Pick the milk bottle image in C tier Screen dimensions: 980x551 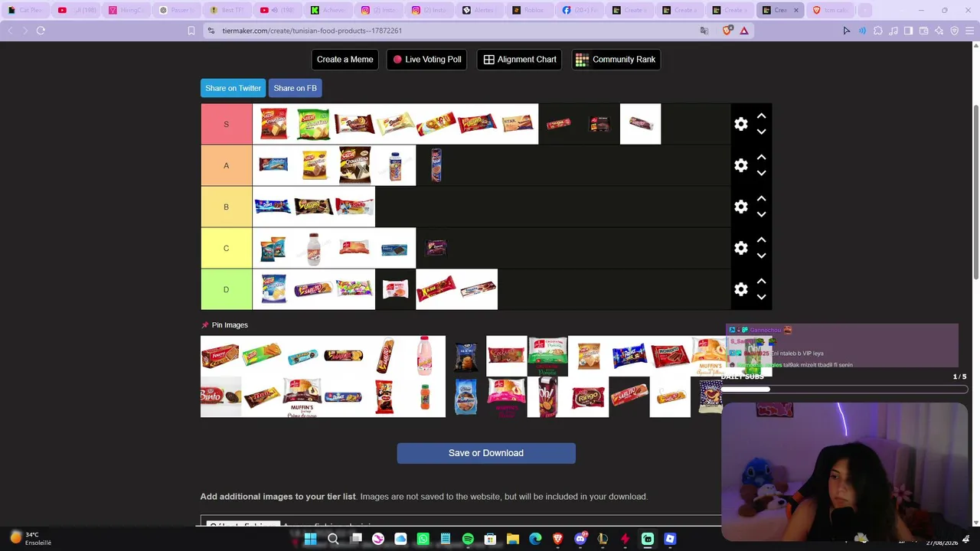(313, 248)
